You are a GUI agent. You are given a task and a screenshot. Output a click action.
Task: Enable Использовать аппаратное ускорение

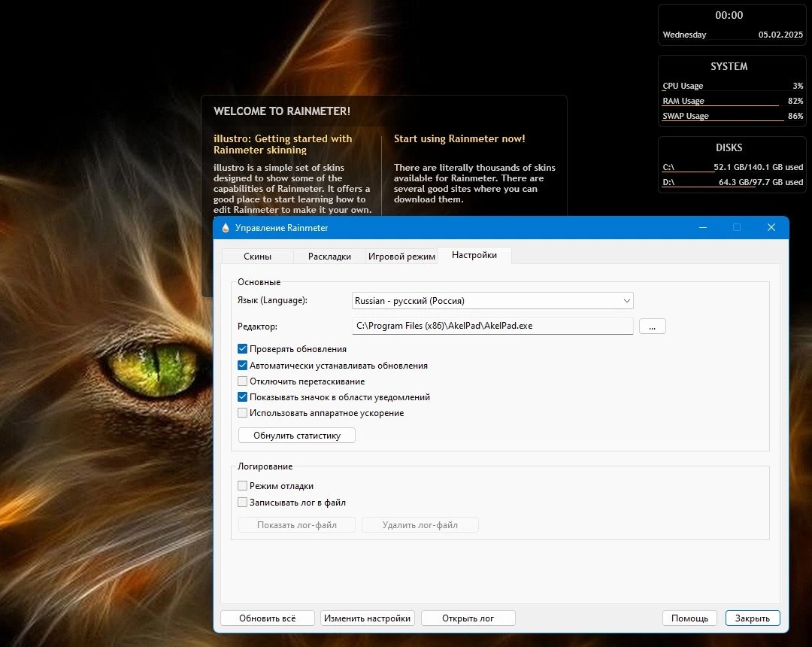click(242, 413)
